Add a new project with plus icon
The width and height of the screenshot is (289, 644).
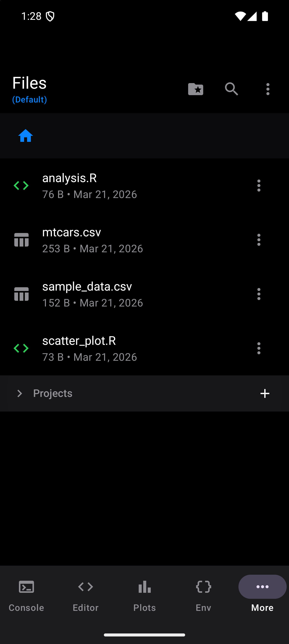(x=265, y=393)
